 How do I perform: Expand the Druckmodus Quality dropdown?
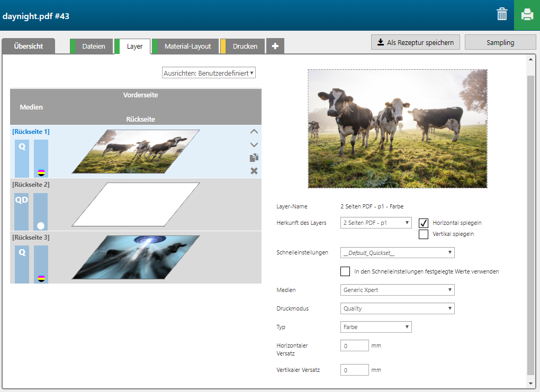pos(397,308)
